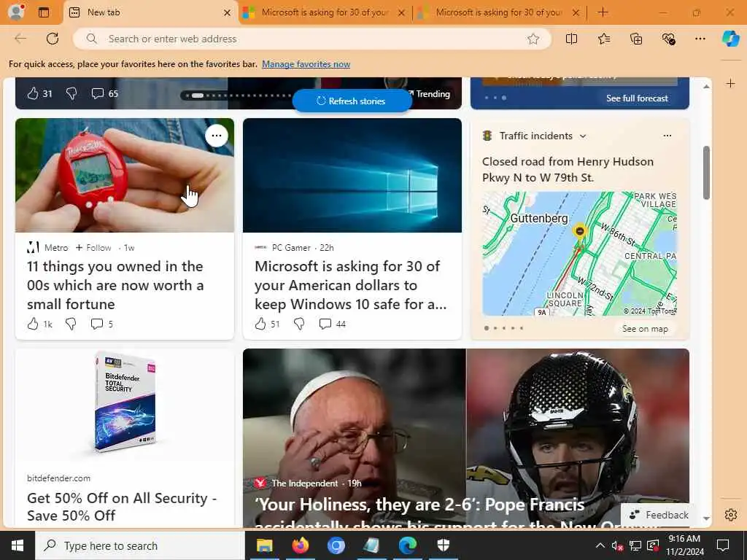The height and width of the screenshot is (560, 747).
Task: Open the split screen icon
Action: pos(571,39)
